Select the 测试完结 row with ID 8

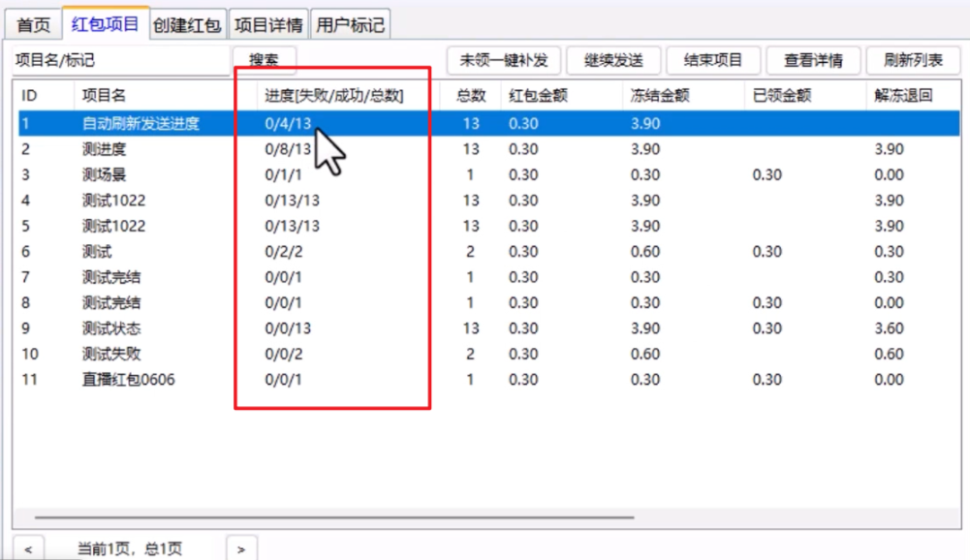tap(488, 302)
